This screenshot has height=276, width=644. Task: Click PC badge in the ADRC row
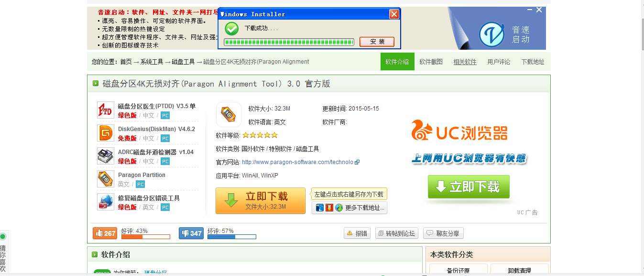(x=165, y=161)
